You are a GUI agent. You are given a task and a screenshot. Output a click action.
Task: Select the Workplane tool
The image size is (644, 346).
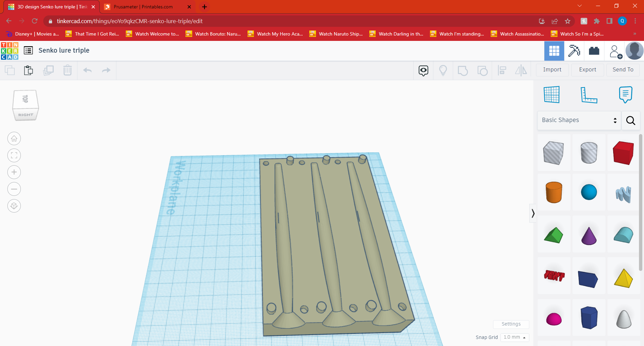[552, 95]
